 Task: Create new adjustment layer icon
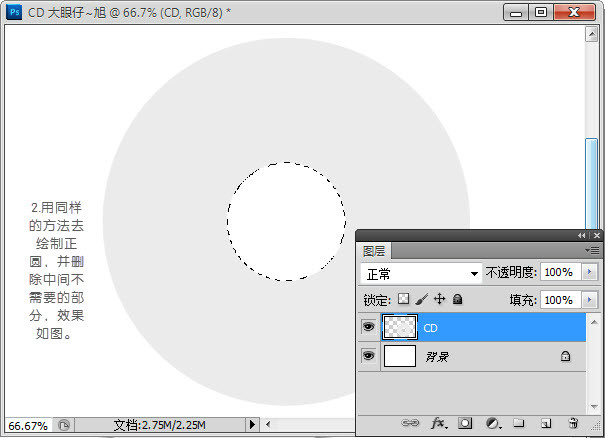pos(493,423)
